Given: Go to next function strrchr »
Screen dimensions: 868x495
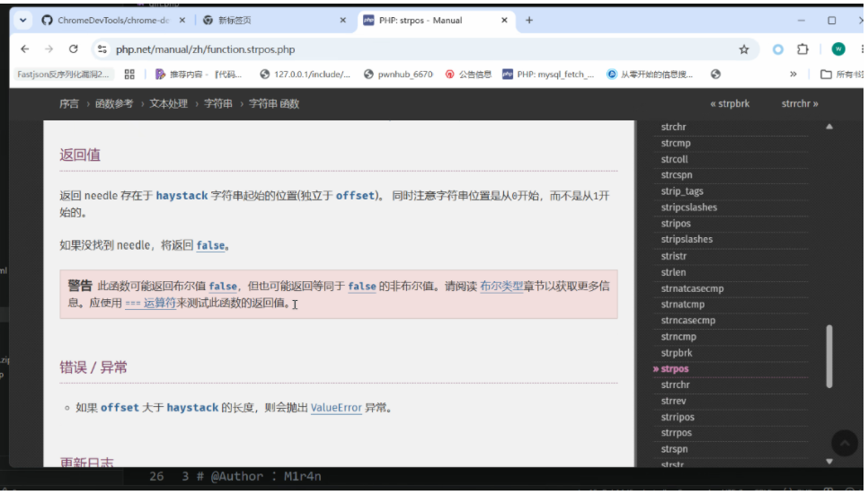Looking at the screenshot, I should (800, 103).
